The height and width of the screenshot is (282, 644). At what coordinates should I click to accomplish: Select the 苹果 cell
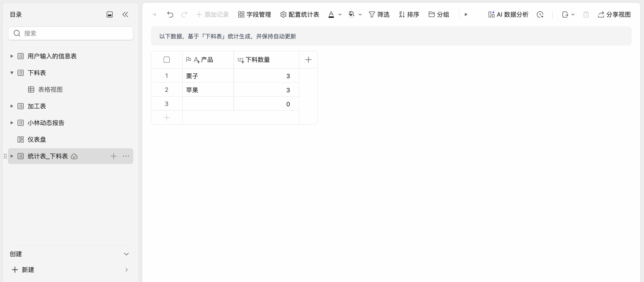coord(208,89)
